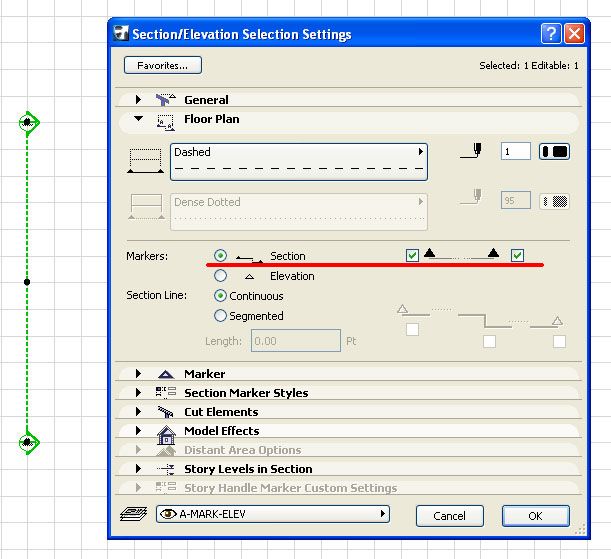Check the first segmented marker checkbox

tap(412, 329)
